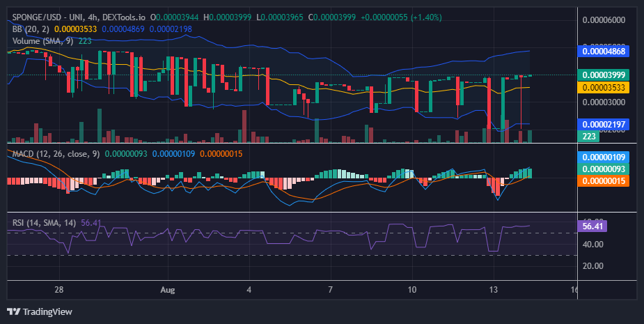Click the MACD legend value 0.00000093
Image resolution: width=644 pixels, height=324 pixels.
pyautogui.click(x=126, y=154)
